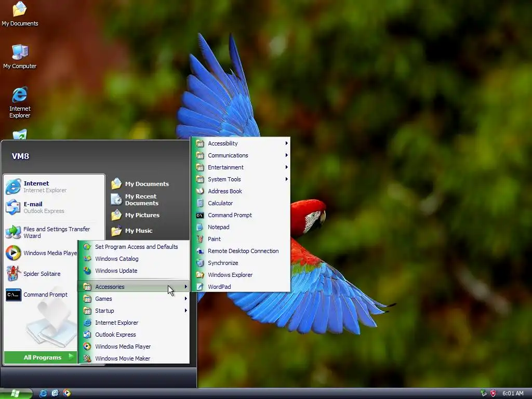Open the Startup program folder

pos(134,311)
